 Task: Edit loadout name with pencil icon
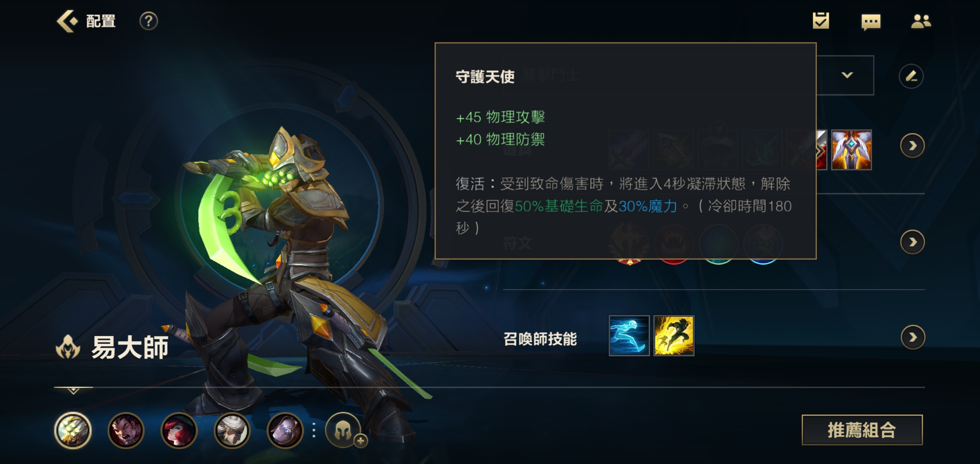click(x=911, y=76)
